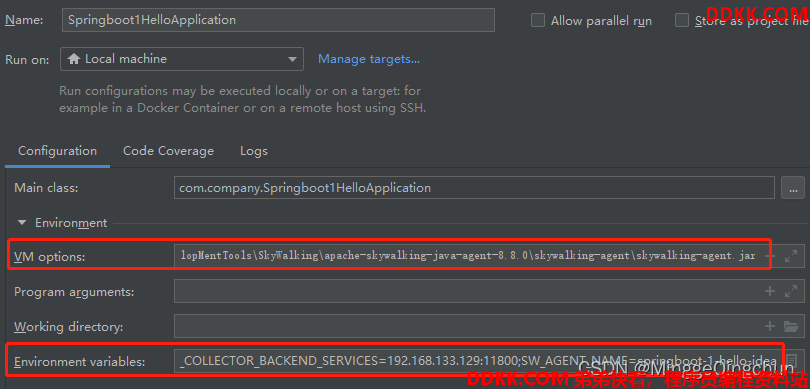Click the Main class text field
810x389 pixels.
pos(474,188)
